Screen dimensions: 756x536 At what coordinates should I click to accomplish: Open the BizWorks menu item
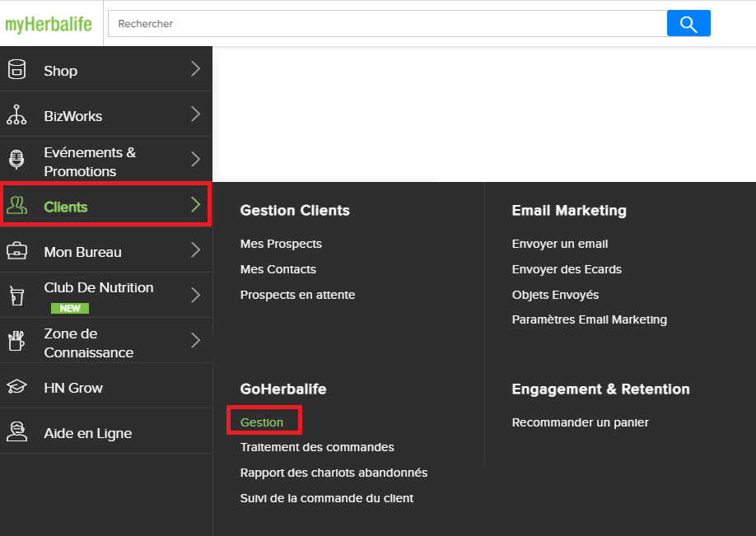(x=106, y=114)
